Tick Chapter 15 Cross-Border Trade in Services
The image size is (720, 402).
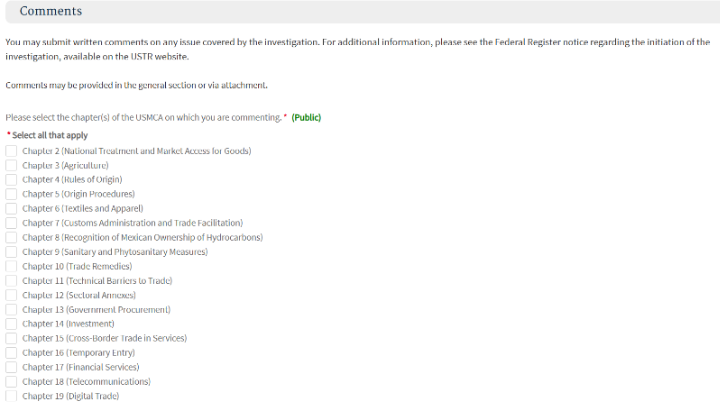click(x=11, y=339)
